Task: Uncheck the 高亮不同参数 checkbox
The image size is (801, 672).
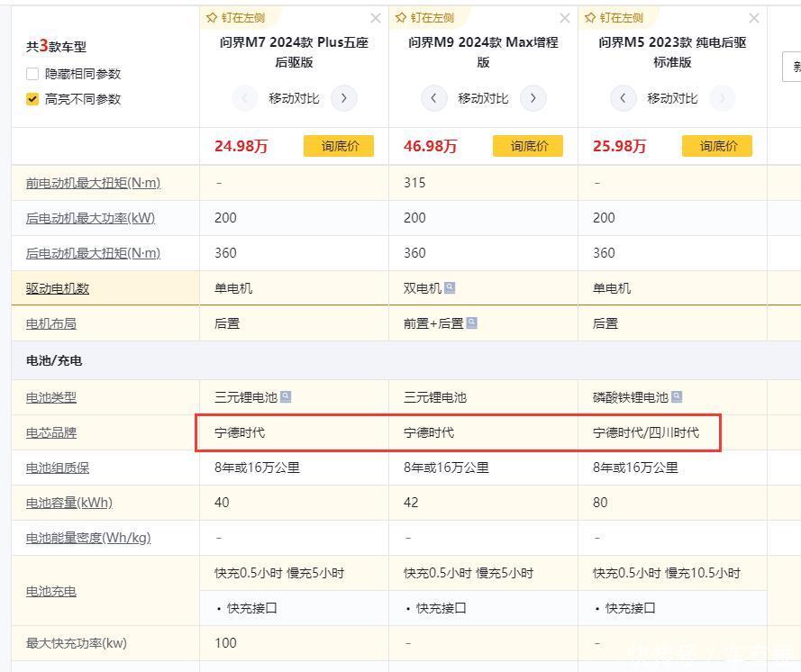Action: pyautogui.click(x=33, y=99)
